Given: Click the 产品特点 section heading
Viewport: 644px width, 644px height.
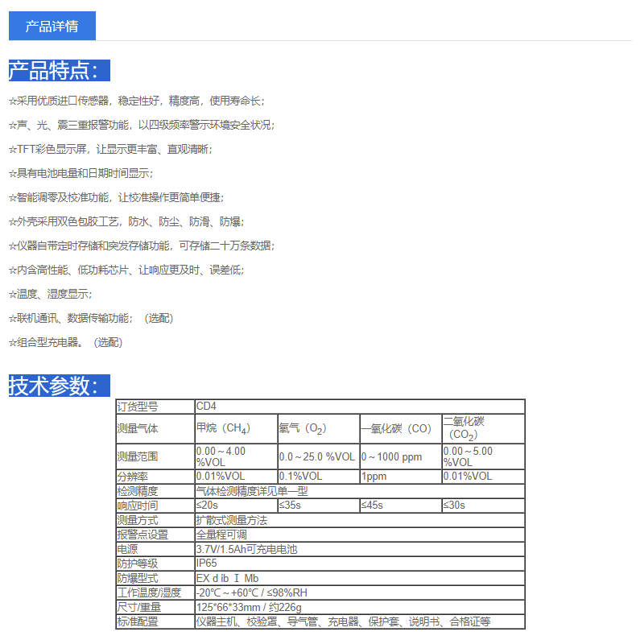Looking at the screenshot, I should coord(59,71).
